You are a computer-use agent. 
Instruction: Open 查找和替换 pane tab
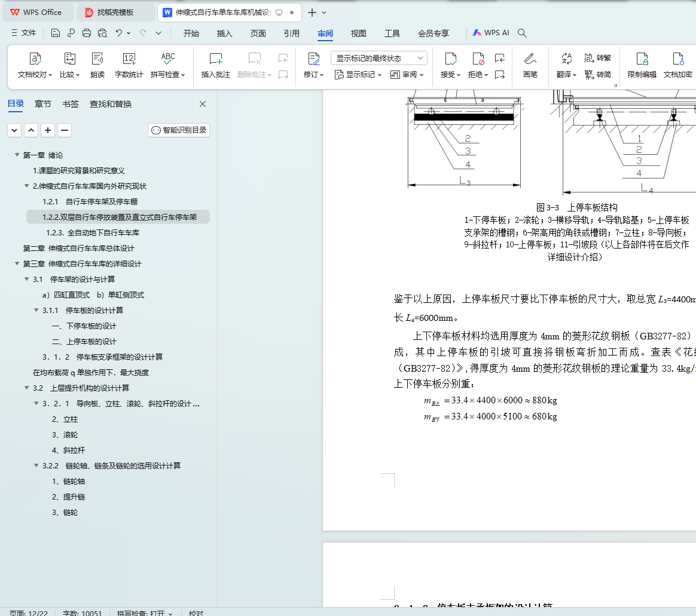coord(111,104)
